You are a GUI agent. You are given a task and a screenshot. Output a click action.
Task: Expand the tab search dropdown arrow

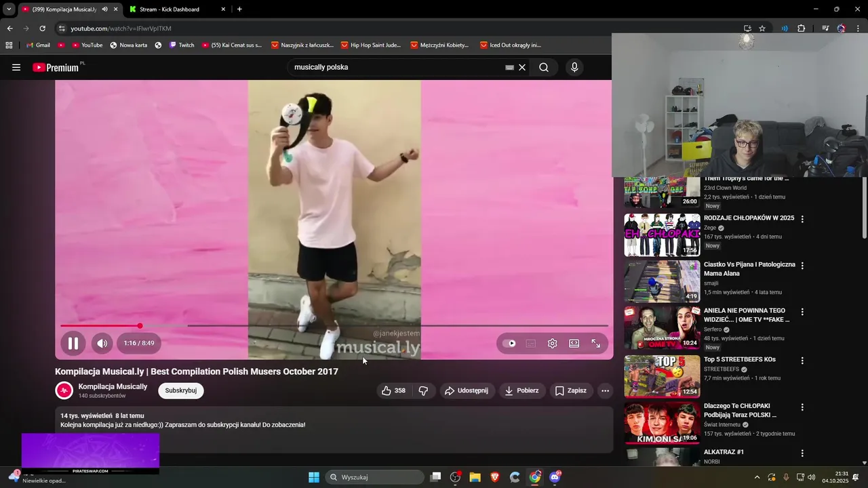click(9, 9)
